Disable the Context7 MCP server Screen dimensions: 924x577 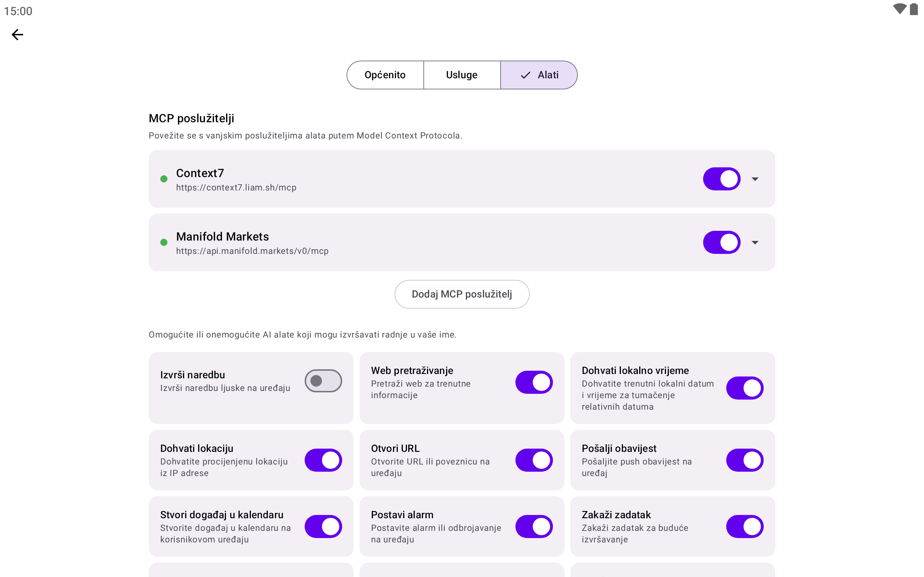tap(721, 179)
